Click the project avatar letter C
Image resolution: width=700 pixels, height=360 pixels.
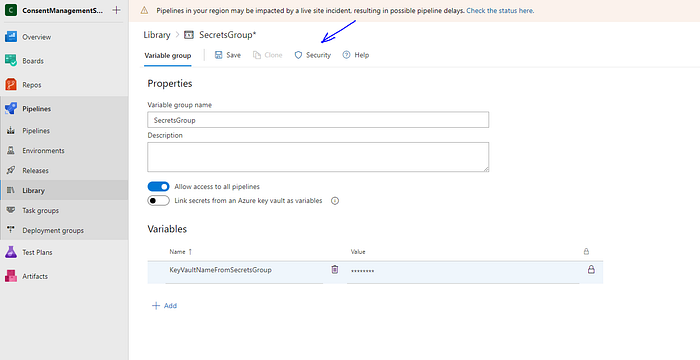click(x=11, y=10)
